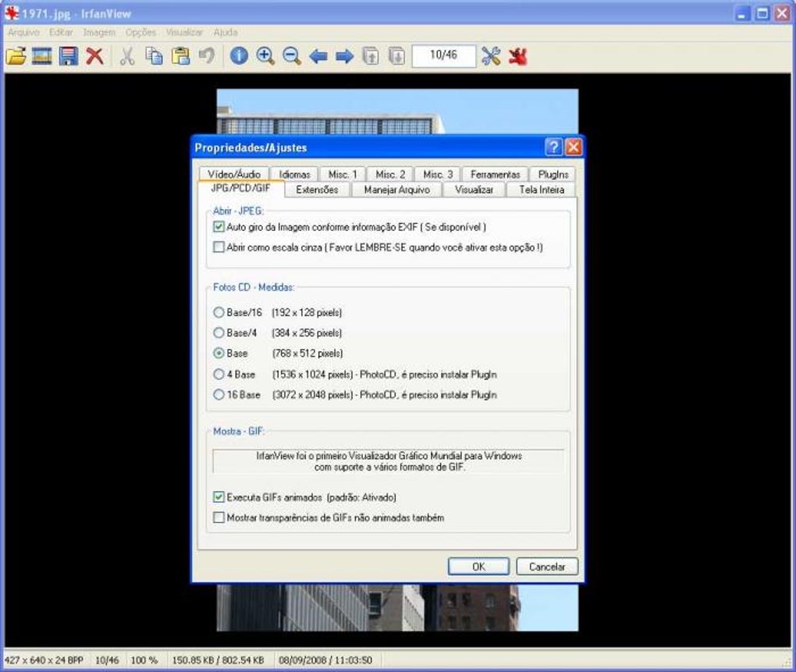Viewport: 796px width, 672px height.
Task: Enable Mostrar transparências de GIFs checkbox
Action: click(x=219, y=517)
